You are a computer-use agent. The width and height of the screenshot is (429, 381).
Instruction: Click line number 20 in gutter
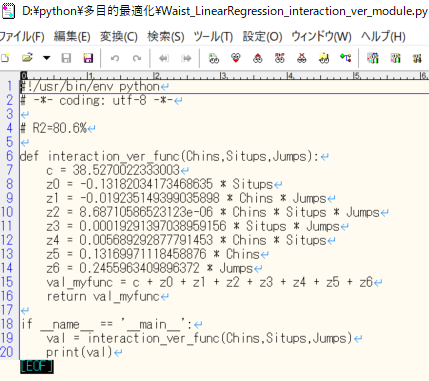tap(7, 352)
